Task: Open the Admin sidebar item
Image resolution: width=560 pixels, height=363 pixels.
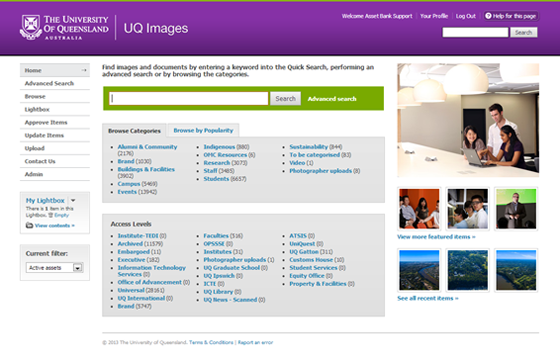Action: click(55, 174)
